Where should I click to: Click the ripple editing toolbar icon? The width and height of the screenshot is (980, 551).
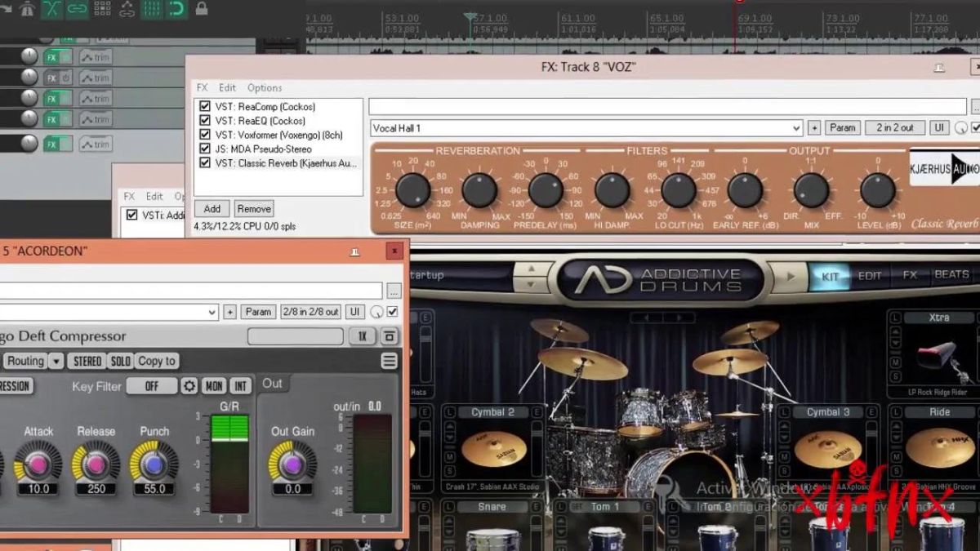102,10
